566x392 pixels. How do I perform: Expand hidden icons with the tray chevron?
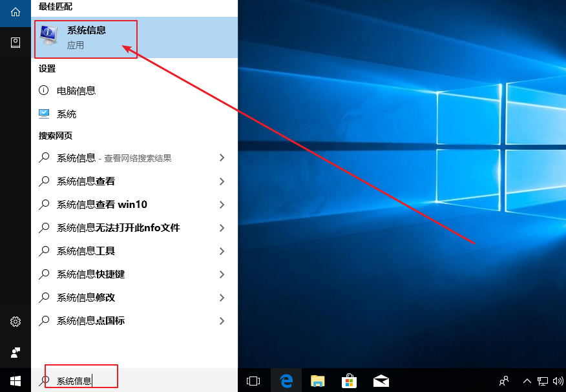527,380
